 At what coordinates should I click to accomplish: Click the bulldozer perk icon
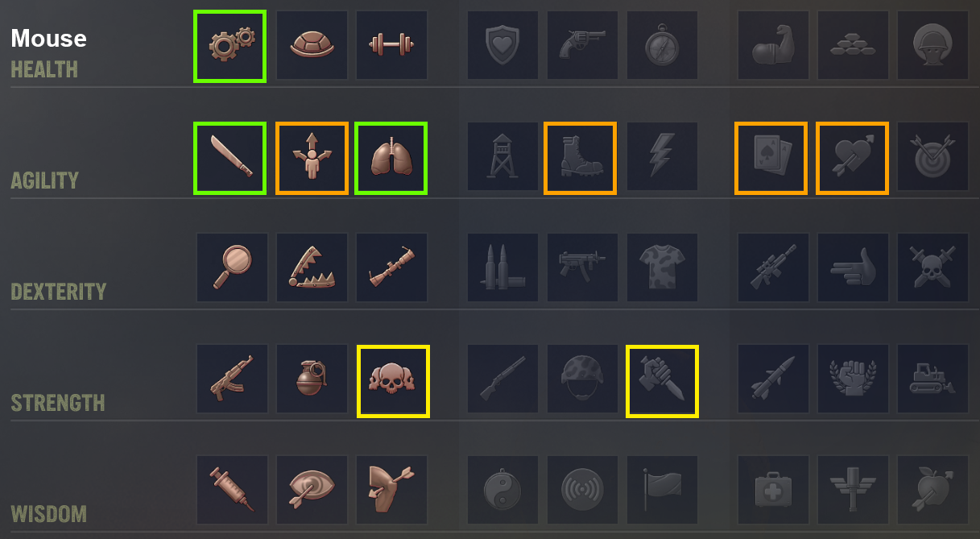pyautogui.click(x=932, y=379)
